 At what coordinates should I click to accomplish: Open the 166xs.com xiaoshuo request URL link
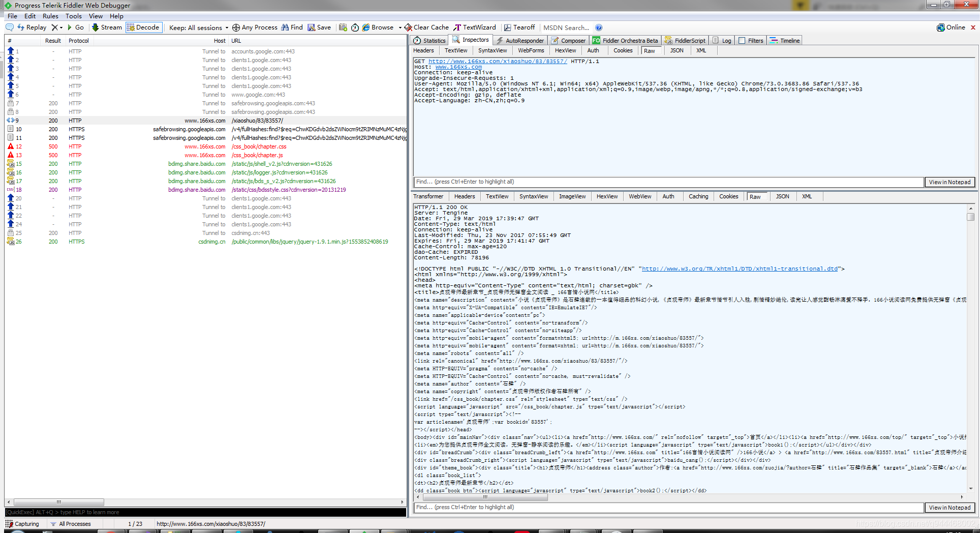pyautogui.click(x=498, y=61)
